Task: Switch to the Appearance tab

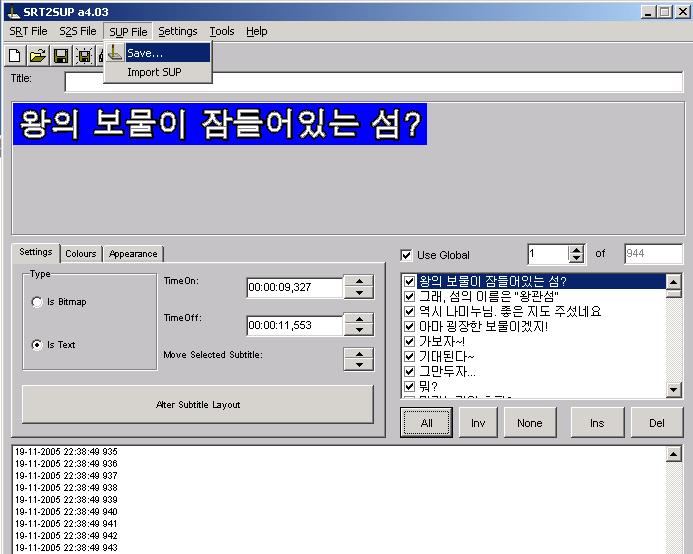Action: 133,254
